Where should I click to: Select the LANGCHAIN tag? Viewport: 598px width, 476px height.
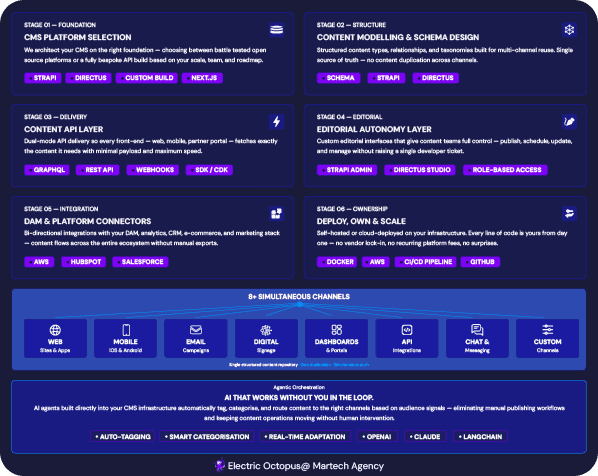(481, 436)
